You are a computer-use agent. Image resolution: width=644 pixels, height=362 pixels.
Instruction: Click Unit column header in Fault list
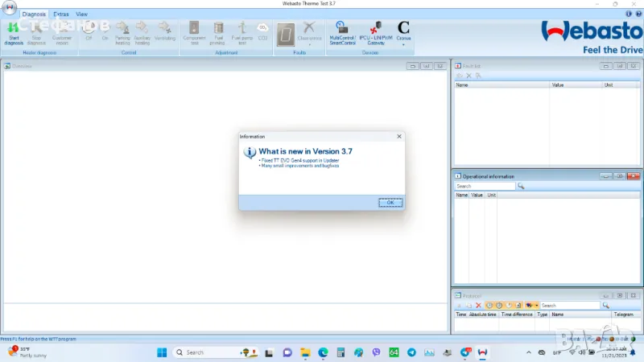tap(621, 85)
